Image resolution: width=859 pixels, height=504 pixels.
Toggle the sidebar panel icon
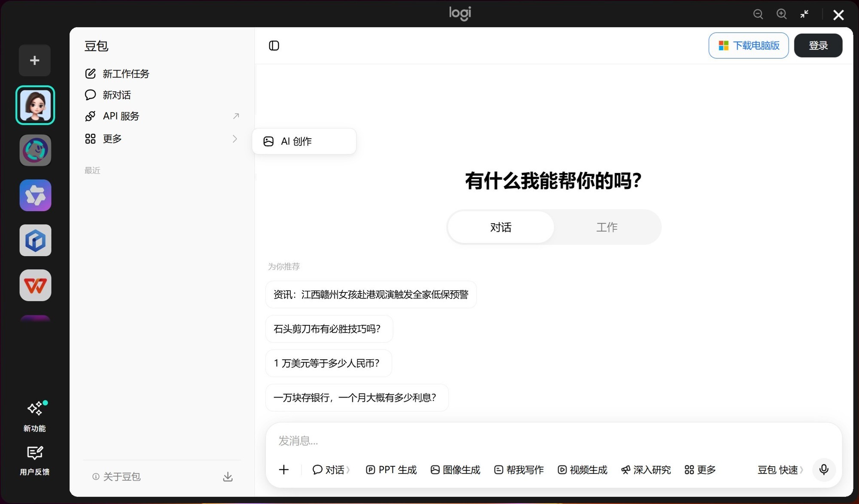click(x=274, y=46)
